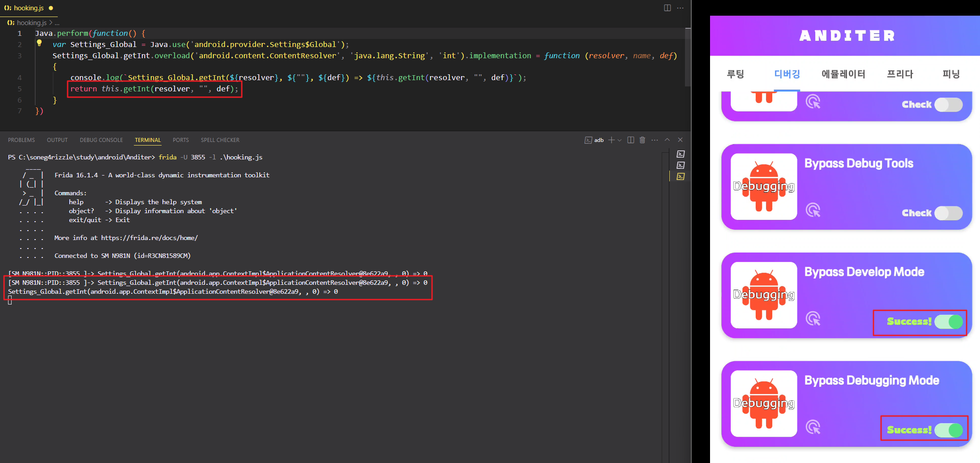Click the cursor icon on Bypass Develop Mode

(x=813, y=318)
